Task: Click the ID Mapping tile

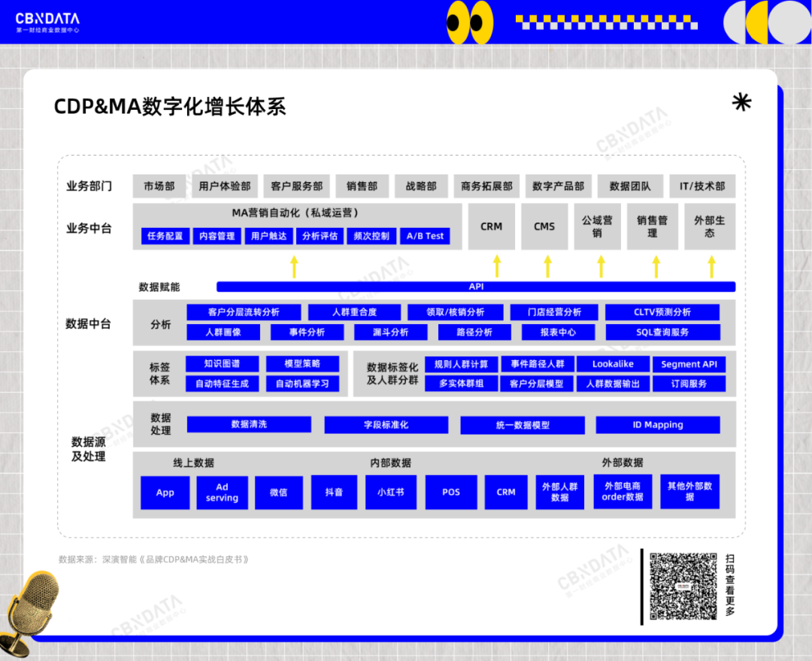Action: 657,424
